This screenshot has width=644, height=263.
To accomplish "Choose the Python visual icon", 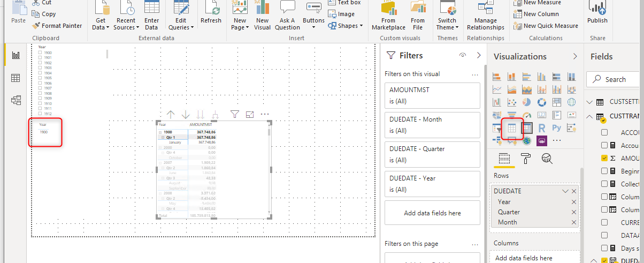I will point(557,128).
